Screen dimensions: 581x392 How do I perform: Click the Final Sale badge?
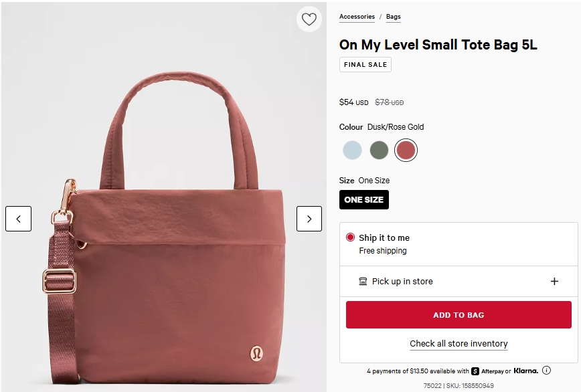click(x=365, y=65)
